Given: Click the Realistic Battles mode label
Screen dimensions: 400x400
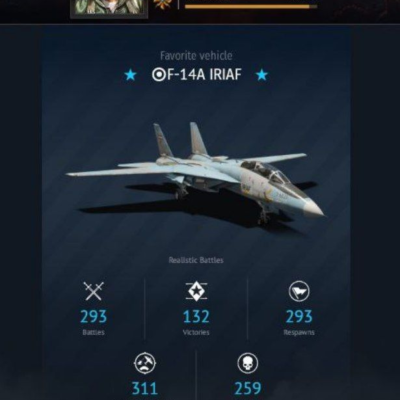Looking at the screenshot, I should click(196, 260).
